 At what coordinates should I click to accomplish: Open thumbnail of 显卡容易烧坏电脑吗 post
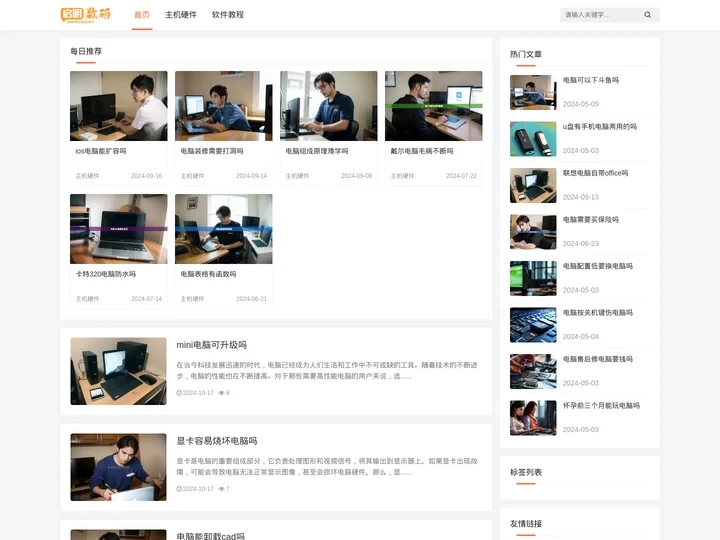click(x=118, y=467)
